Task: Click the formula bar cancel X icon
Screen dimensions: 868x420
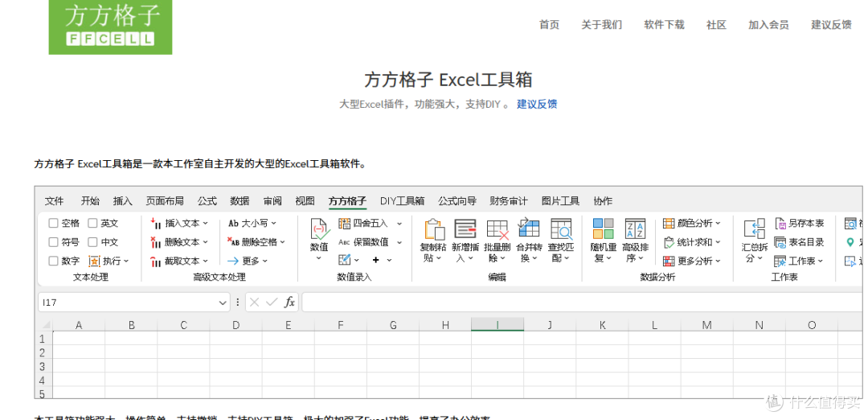Action: (255, 302)
